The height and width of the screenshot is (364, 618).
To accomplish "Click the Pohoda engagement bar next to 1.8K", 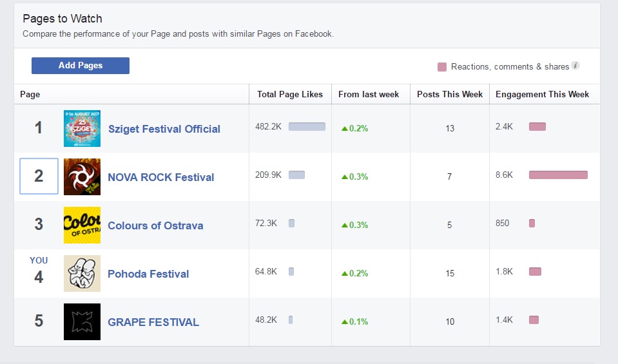I will coord(536,271).
